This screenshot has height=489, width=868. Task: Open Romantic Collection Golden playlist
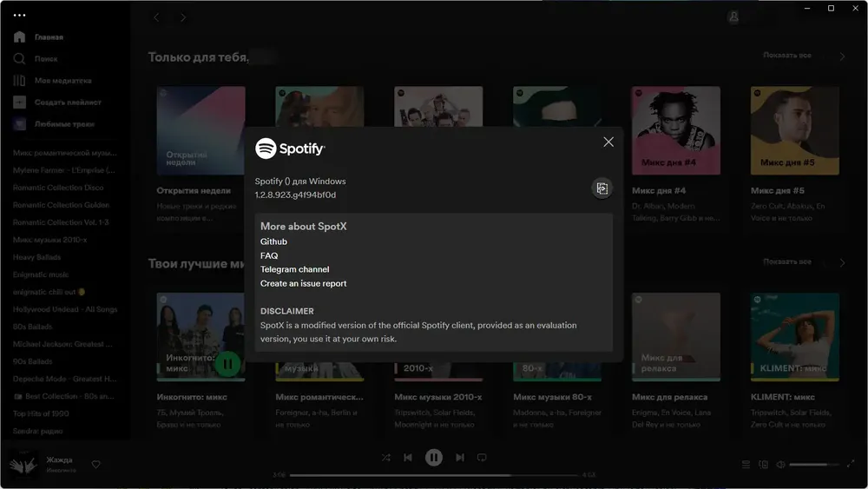(x=61, y=205)
